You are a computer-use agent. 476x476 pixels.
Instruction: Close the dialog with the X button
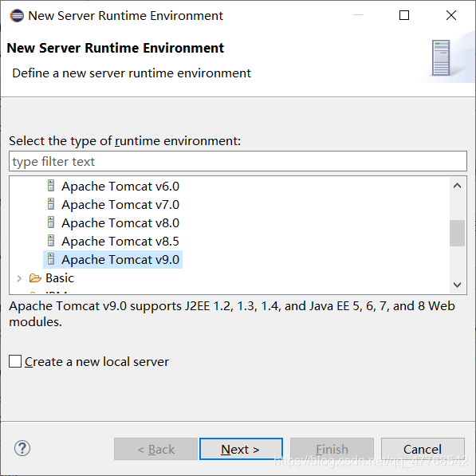[451, 15]
